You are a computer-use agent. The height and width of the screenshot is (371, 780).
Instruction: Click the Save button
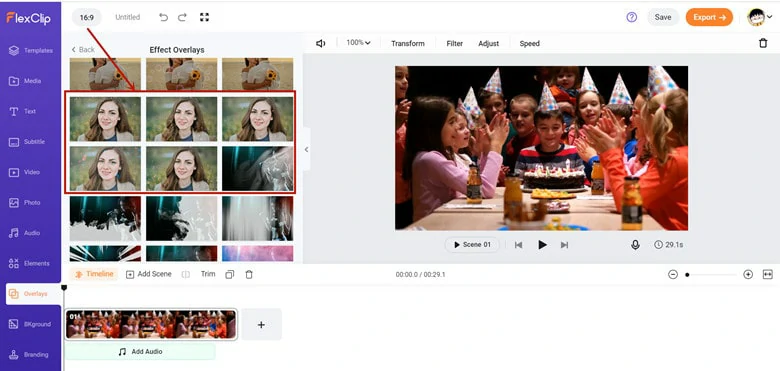[x=663, y=17]
